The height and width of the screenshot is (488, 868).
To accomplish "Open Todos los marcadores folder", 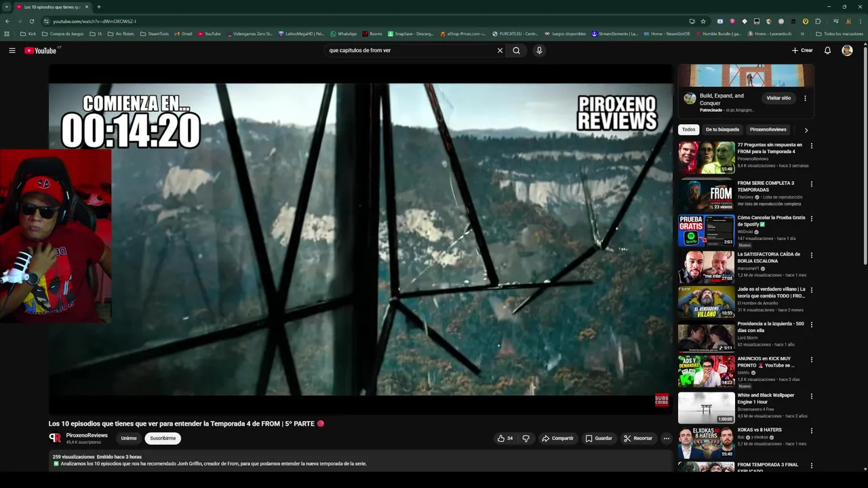I will pos(839,34).
